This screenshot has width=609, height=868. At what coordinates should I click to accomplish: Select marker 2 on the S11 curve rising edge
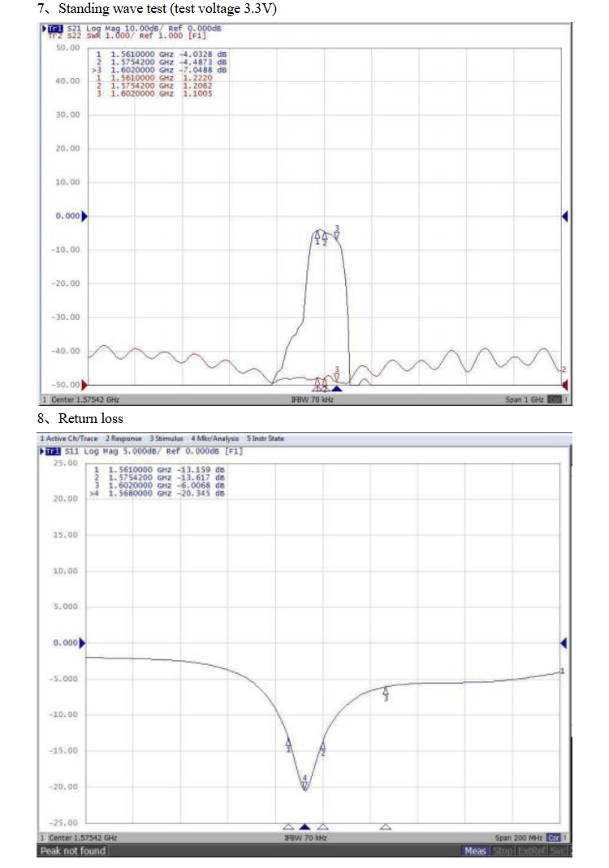pos(323,749)
